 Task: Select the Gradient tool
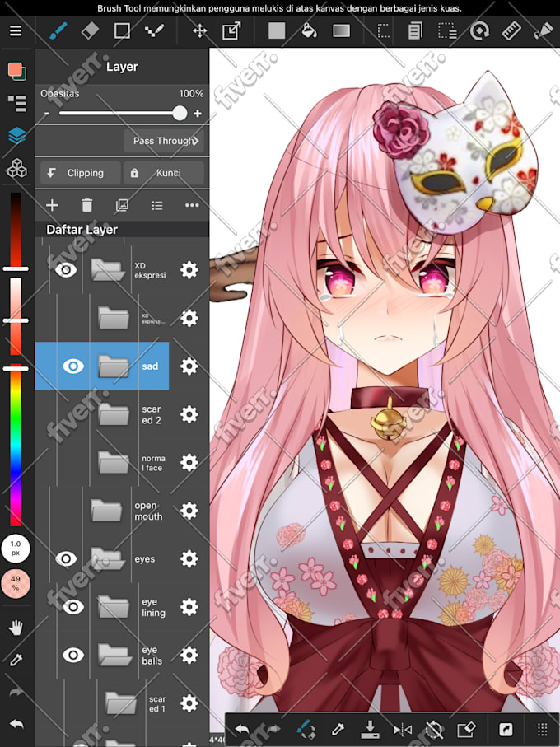click(342, 31)
